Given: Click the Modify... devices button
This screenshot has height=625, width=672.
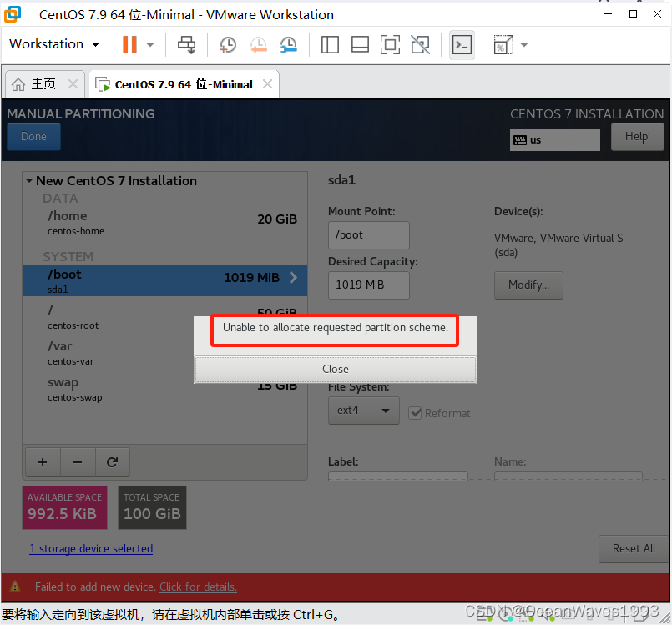Looking at the screenshot, I should pos(528,285).
